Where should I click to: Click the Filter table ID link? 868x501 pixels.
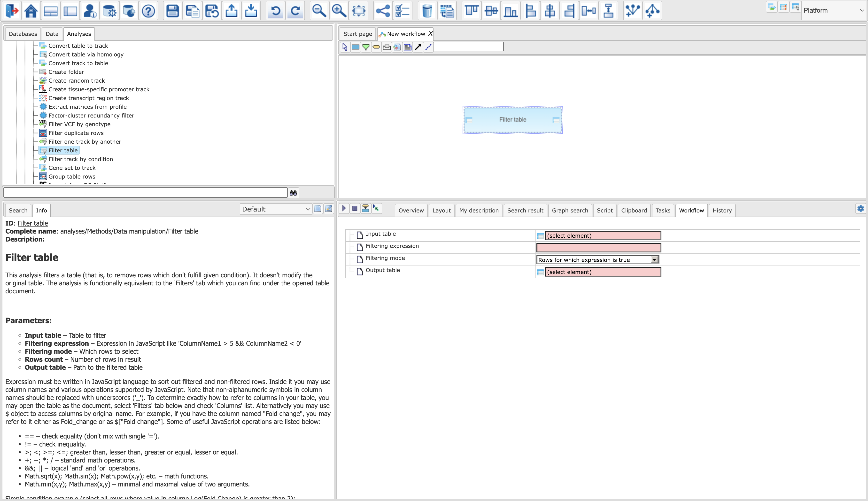point(33,223)
